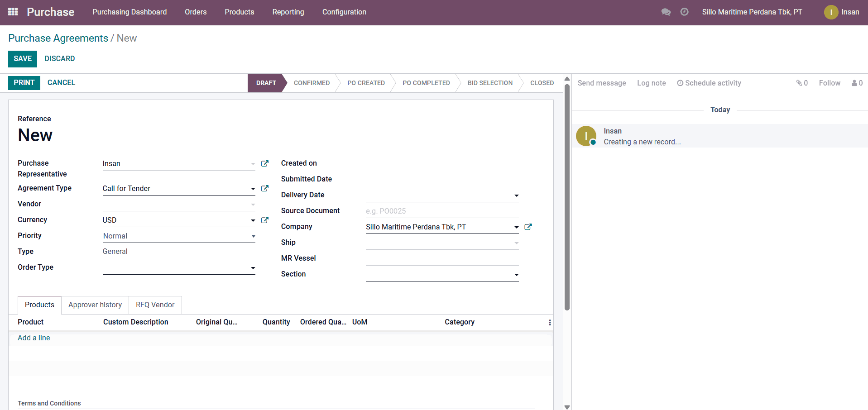Open the column options kebab menu
This screenshot has width=868, height=410.
click(x=550, y=323)
